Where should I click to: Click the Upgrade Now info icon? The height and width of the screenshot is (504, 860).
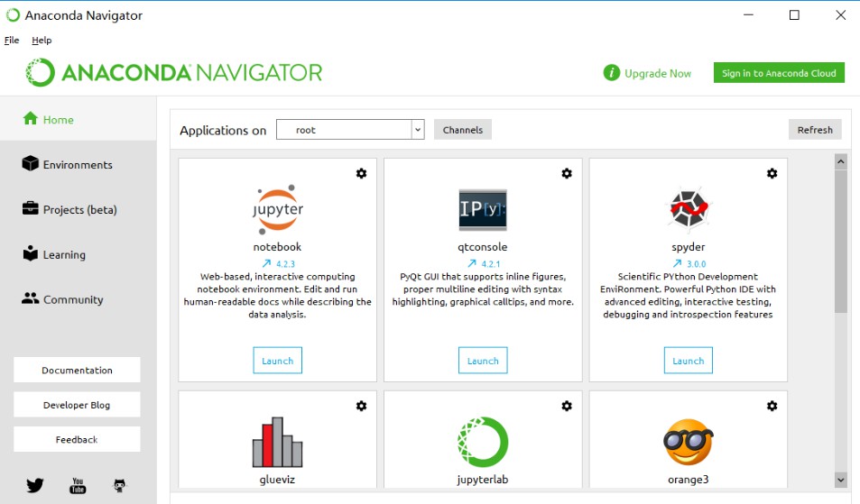[611, 72]
